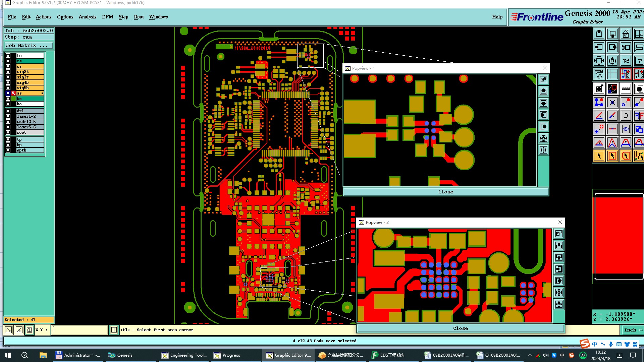Click the red overview thumbnail panel
644x362 pixels.
click(x=619, y=236)
